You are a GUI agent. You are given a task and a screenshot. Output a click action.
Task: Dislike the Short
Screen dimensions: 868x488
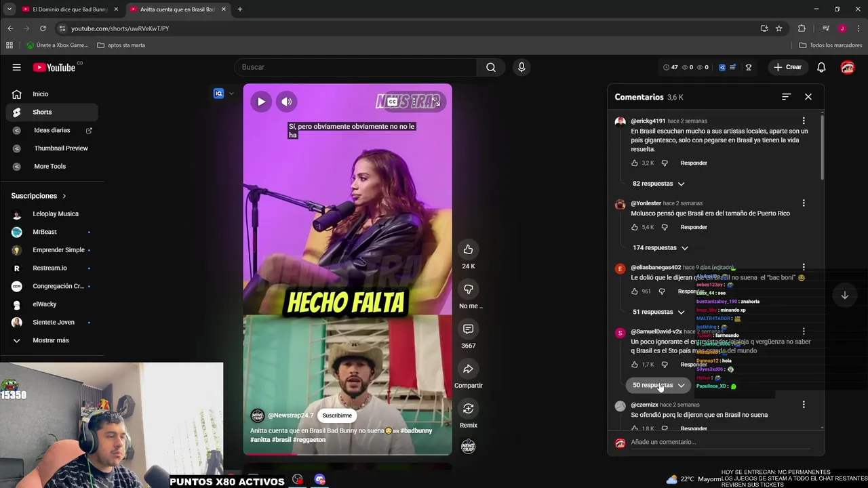pos(468,289)
